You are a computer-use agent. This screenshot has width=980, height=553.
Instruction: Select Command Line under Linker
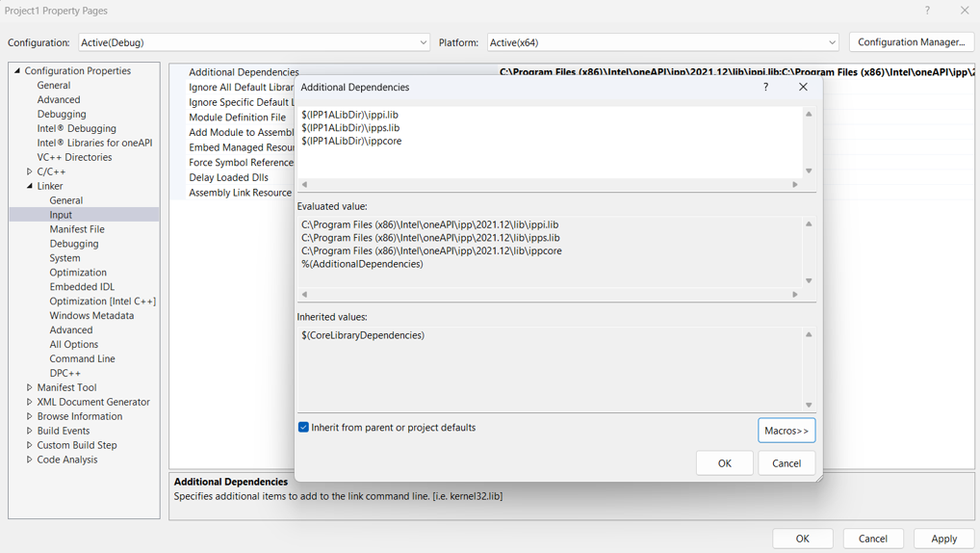(x=82, y=358)
